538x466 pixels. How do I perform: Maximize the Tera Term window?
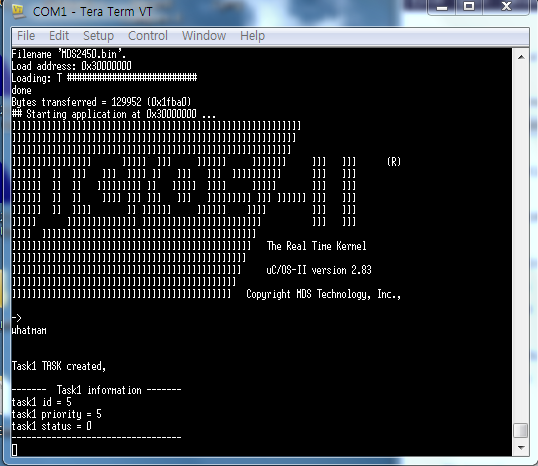click(x=469, y=7)
